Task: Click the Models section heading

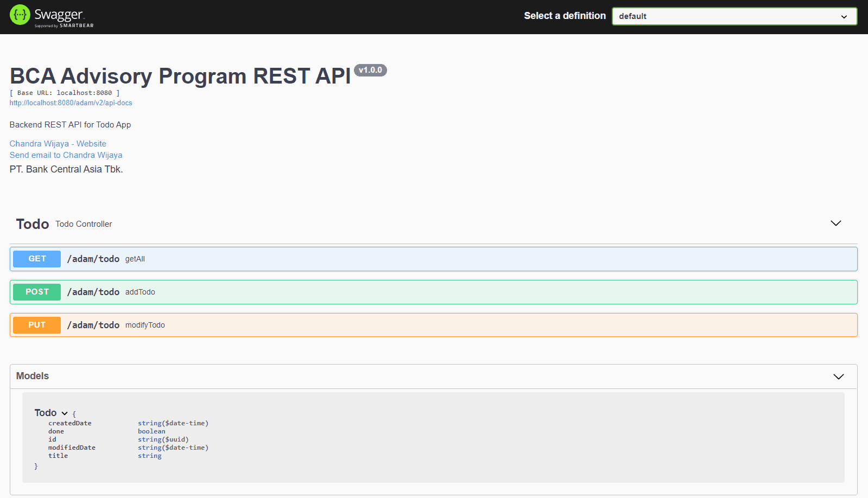Action: pyautogui.click(x=33, y=376)
